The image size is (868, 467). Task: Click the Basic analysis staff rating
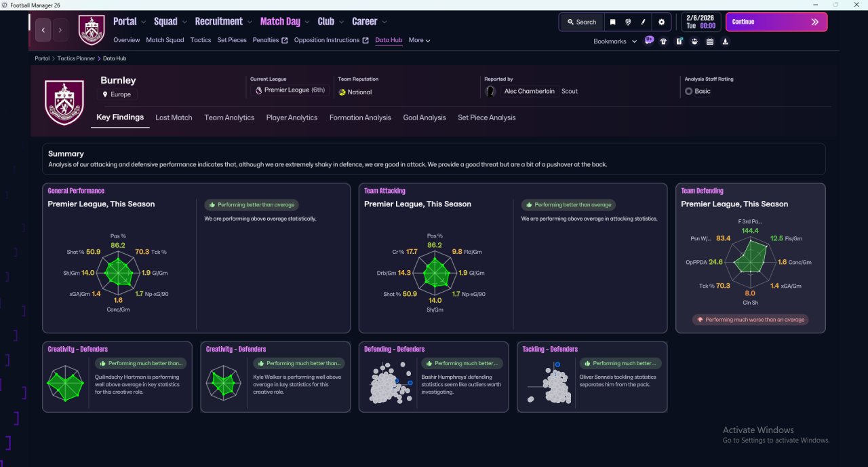pos(698,91)
